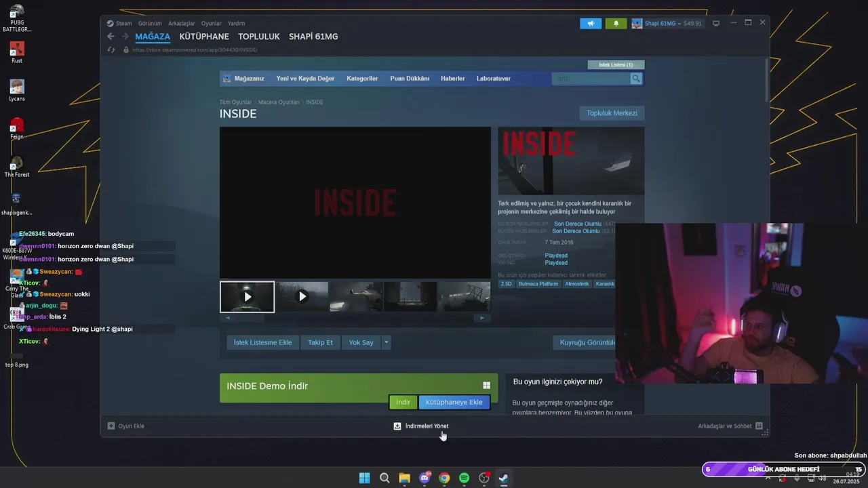868x488 pixels.
Task: Click the Playdead developer link
Action: tap(556, 256)
